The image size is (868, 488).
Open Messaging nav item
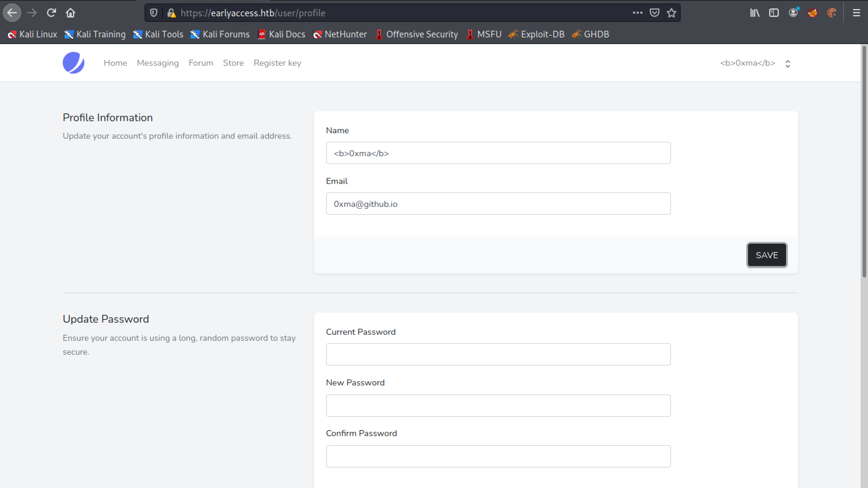[x=158, y=63]
